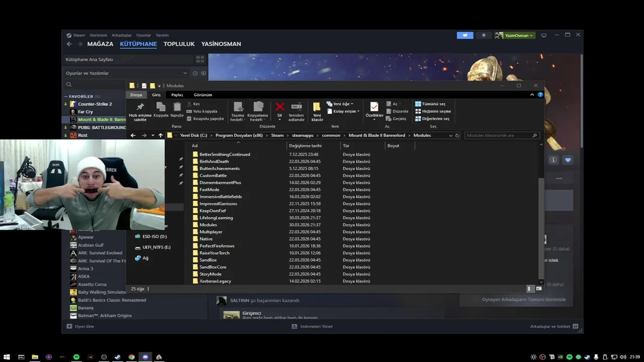Click the Explorer help question mark icon
This screenshot has width=644, height=362.
coord(540,95)
